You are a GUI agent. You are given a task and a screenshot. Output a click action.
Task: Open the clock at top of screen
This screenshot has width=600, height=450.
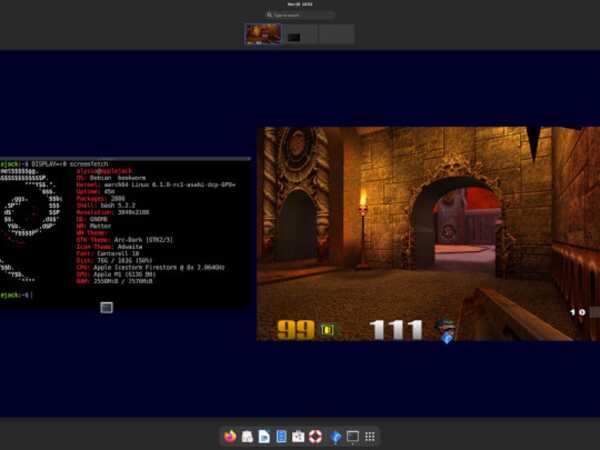(x=300, y=4)
